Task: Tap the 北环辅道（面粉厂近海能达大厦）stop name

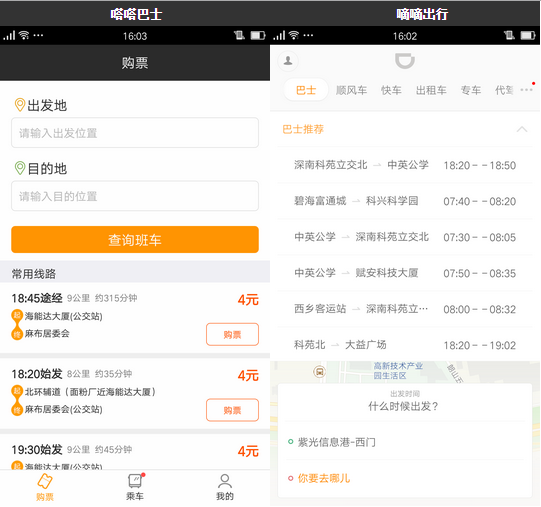Action: coord(90,392)
